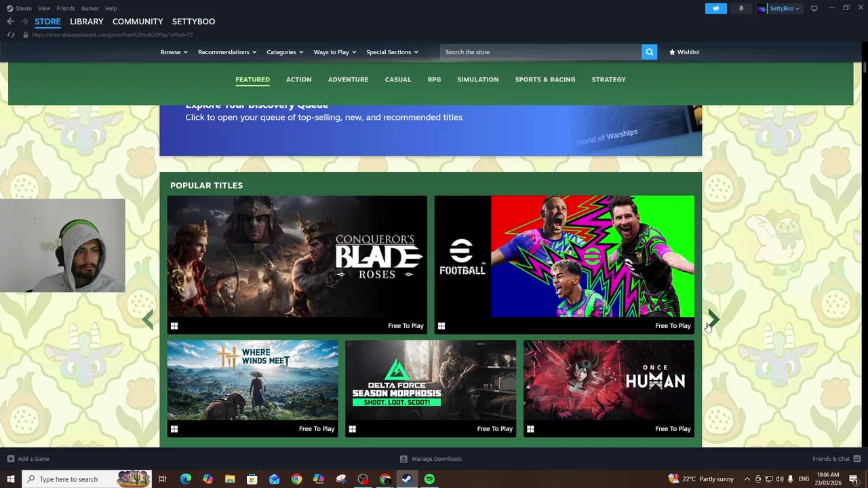Open the announcements megaphone button
Screen dimensions: 868x488
[715, 8]
